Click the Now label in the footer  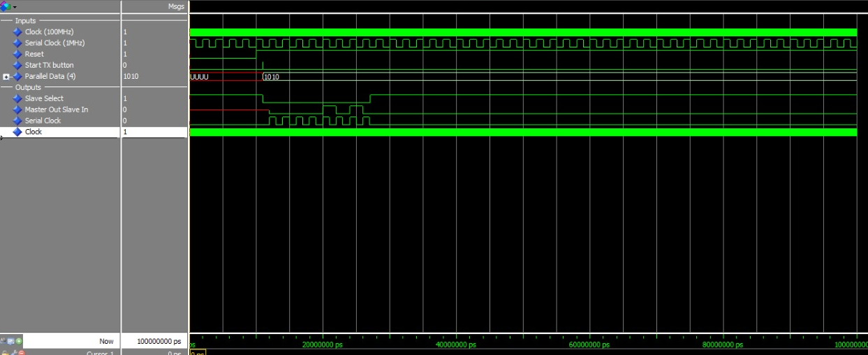tap(106, 342)
